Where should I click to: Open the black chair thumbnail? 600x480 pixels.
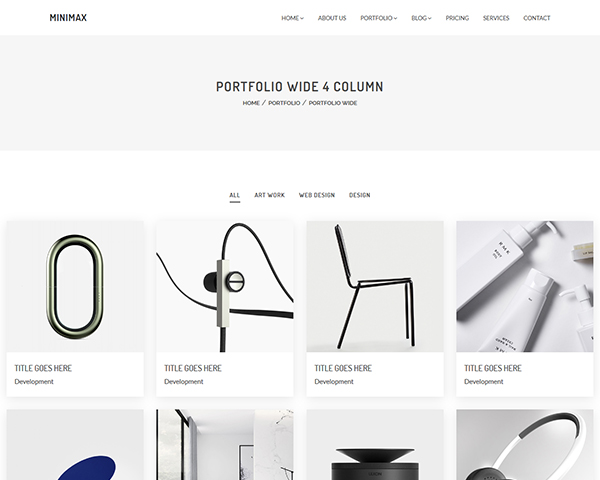click(x=375, y=286)
